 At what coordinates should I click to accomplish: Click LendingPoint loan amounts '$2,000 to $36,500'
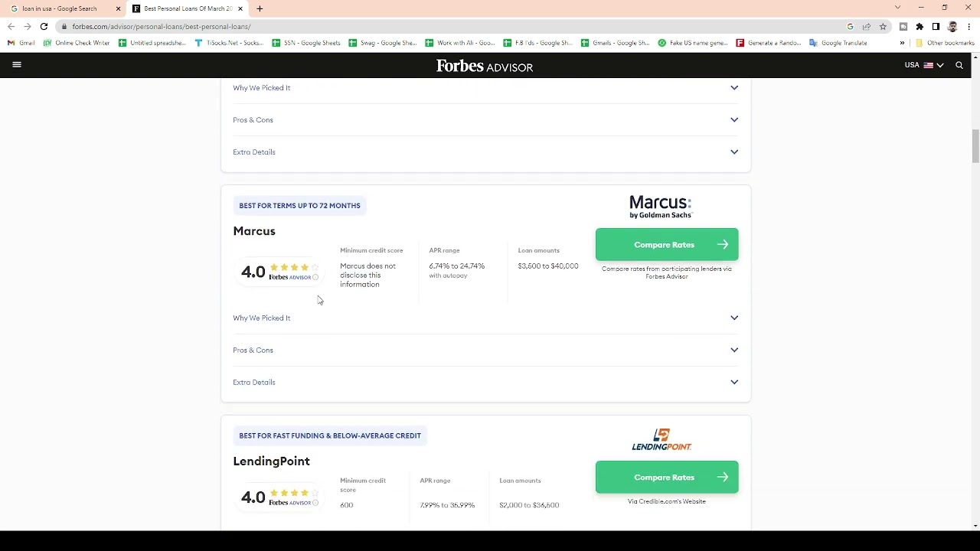[529, 506]
